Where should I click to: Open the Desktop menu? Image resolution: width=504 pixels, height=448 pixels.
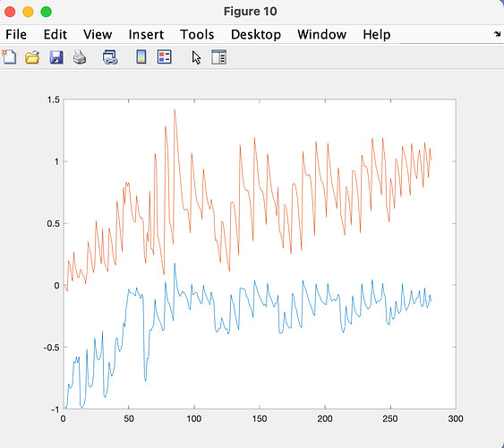256,34
